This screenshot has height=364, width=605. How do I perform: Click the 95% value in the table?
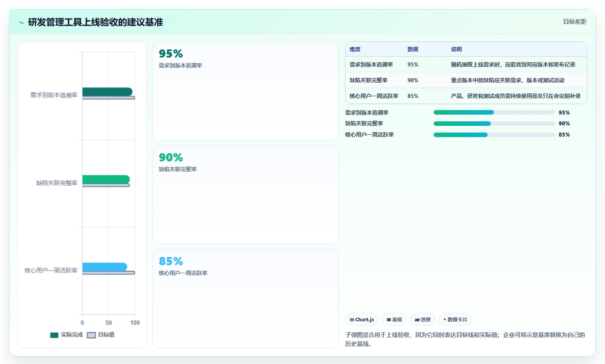413,65
